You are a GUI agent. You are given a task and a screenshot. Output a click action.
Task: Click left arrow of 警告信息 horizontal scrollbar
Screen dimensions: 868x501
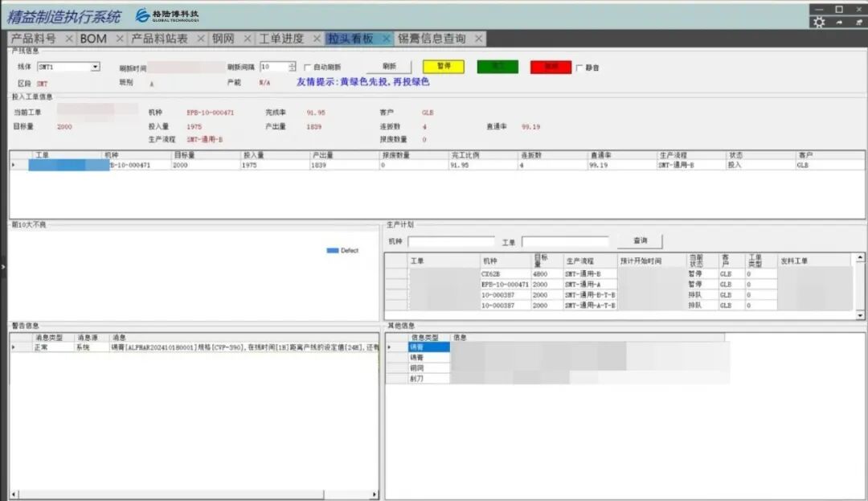tap(14, 494)
